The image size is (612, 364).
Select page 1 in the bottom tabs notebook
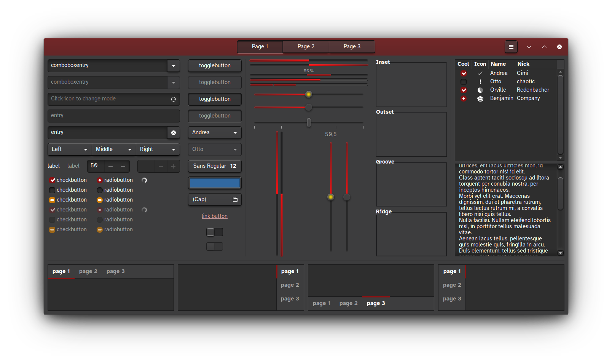coord(322,304)
